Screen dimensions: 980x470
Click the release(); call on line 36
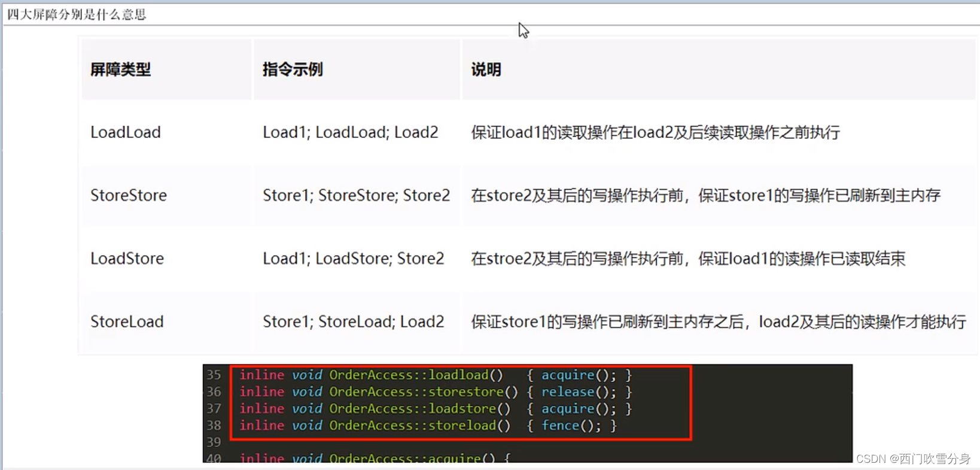click(x=579, y=392)
